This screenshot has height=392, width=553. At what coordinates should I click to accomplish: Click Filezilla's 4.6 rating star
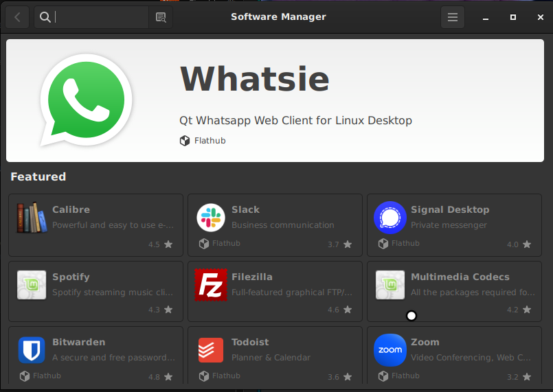[348, 310]
